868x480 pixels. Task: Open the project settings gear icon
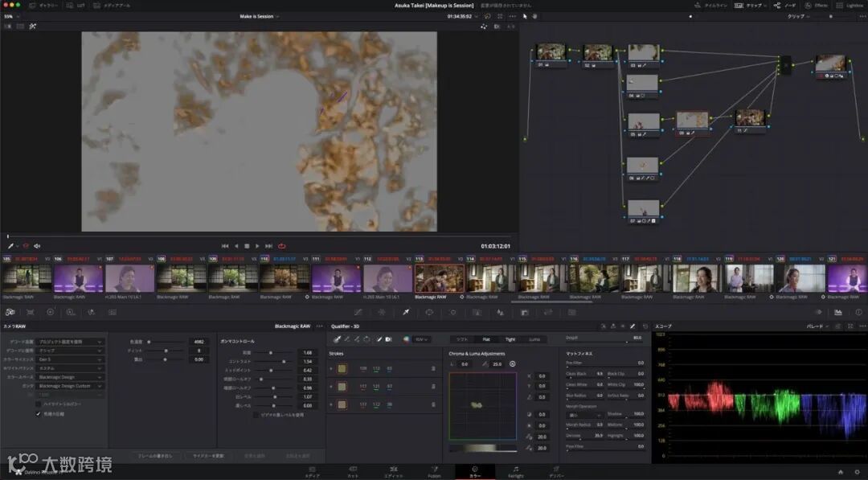click(857, 472)
